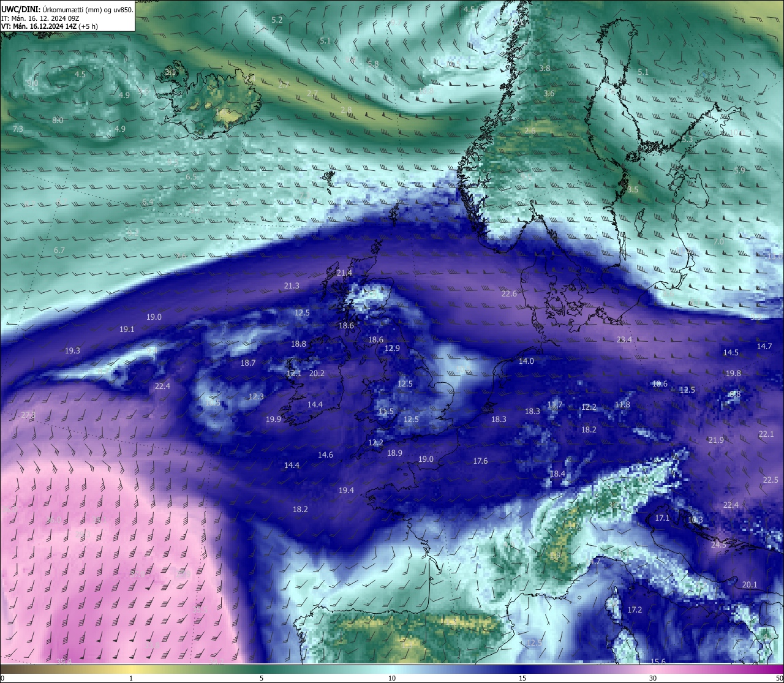
Task: Click the map value 21.9
Action: [716, 440]
